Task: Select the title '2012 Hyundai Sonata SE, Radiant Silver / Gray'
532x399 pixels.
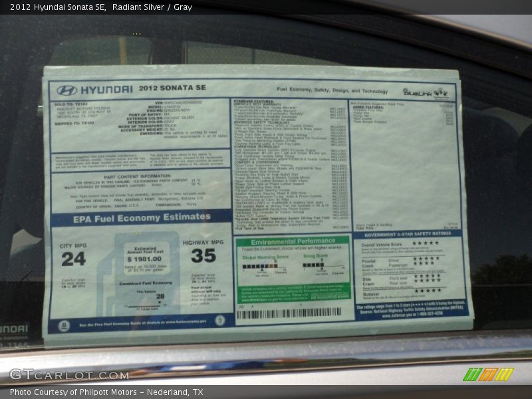Action: pos(101,7)
